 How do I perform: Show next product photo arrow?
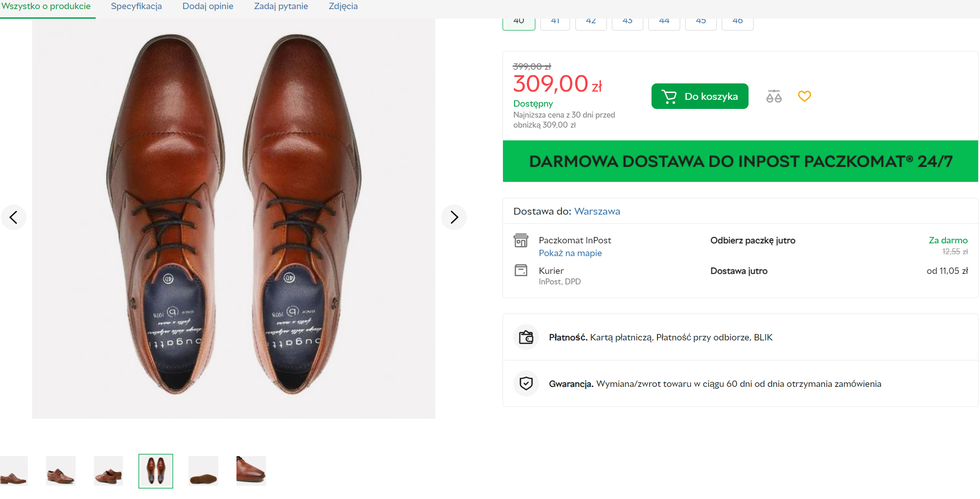pyautogui.click(x=454, y=217)
